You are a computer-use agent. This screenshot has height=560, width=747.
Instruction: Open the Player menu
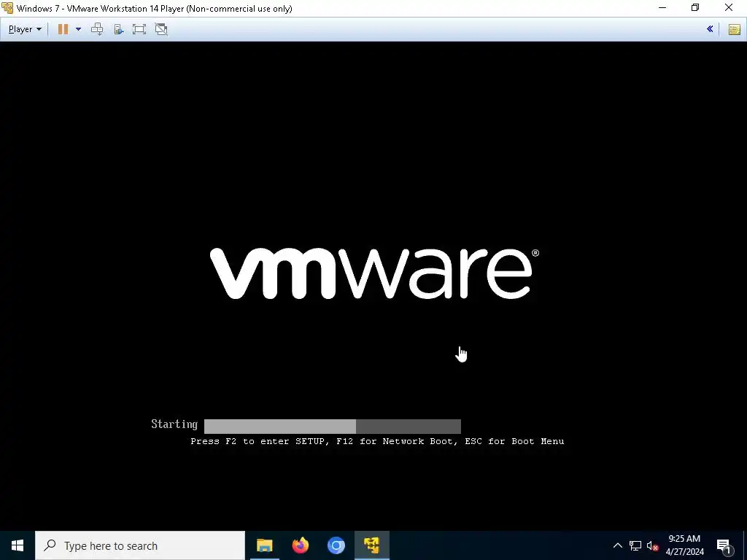[25, 29]
